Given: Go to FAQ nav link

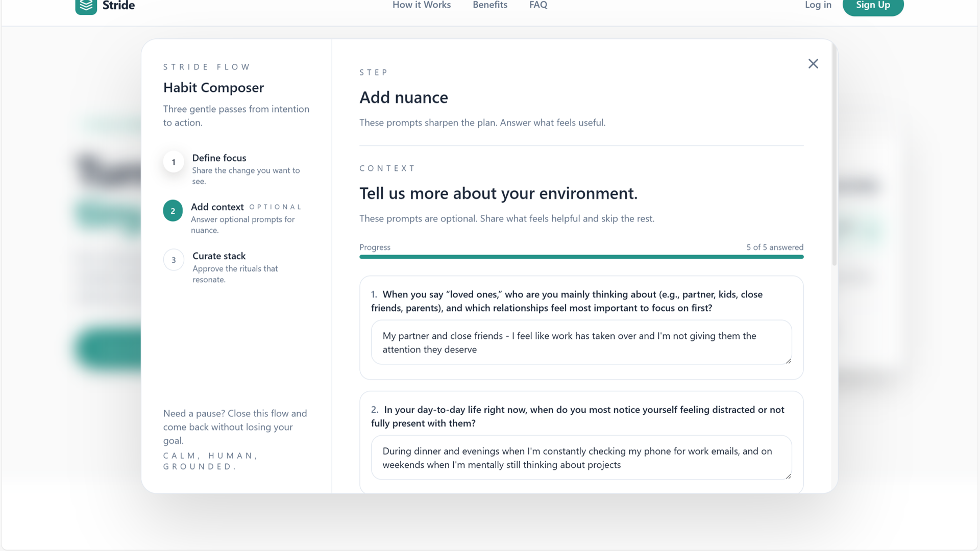Looking at the screenshot, I should click(538, 5).
